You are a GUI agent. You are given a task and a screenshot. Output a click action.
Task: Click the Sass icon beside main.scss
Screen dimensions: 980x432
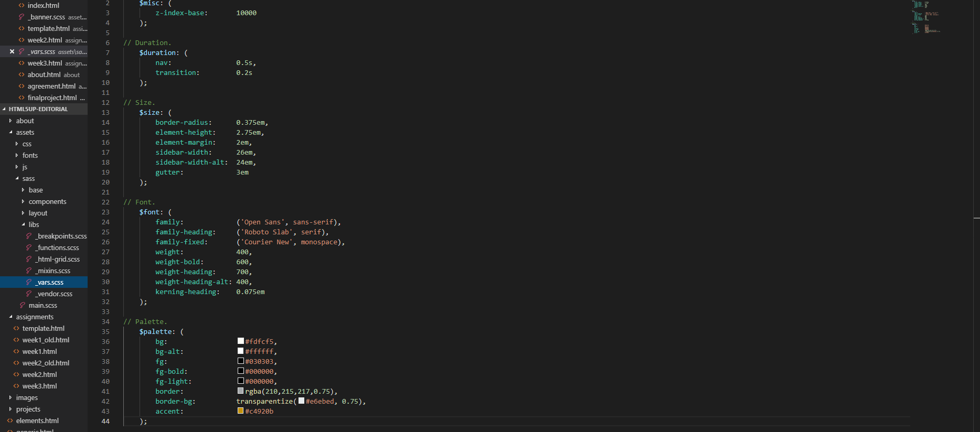23,305
